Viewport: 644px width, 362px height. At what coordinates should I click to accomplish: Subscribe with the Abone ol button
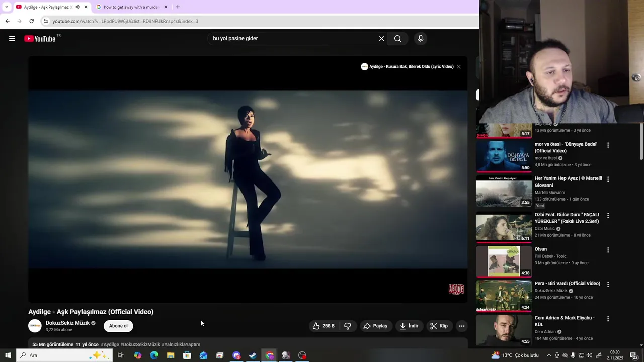[x=118, y=326]
